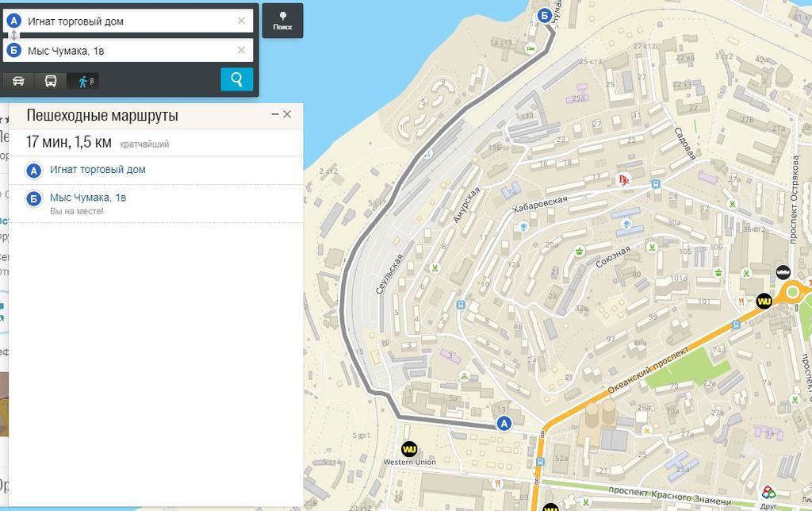Click marker A on the map
This screenshot has width=812, height=511.
pos(502,424)
